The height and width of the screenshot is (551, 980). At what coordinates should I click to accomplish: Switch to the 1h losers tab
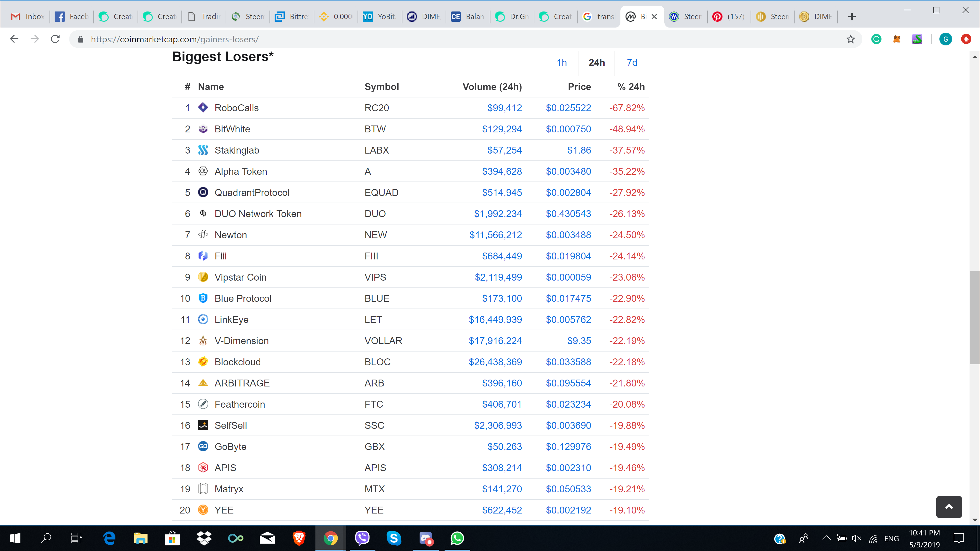click(561, 63)
